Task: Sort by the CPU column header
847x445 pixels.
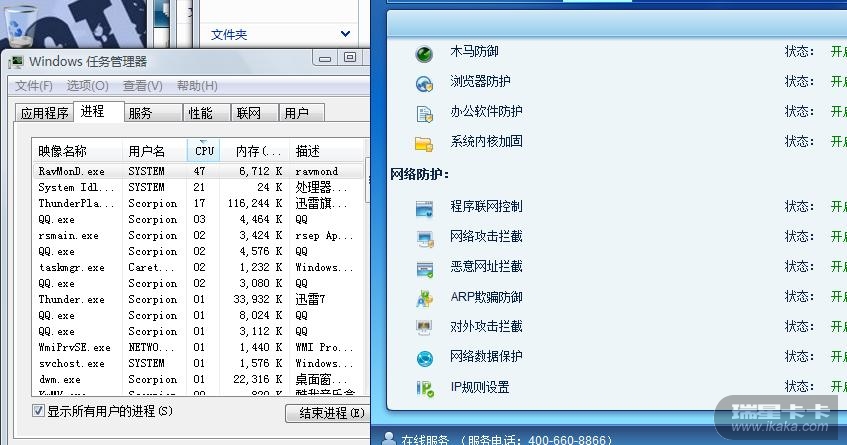Action: click(x=204, y=151)
